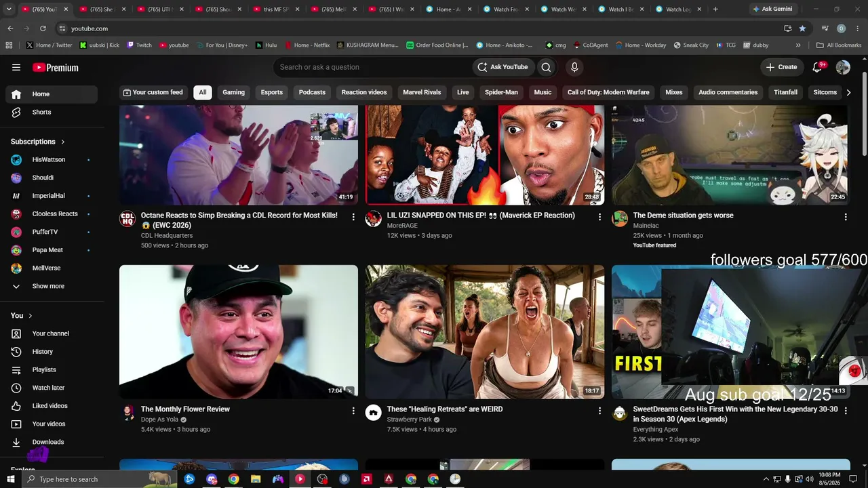Open the Twitch bookmark
Screen dimensions: 868x488
(x=140, y=45)
